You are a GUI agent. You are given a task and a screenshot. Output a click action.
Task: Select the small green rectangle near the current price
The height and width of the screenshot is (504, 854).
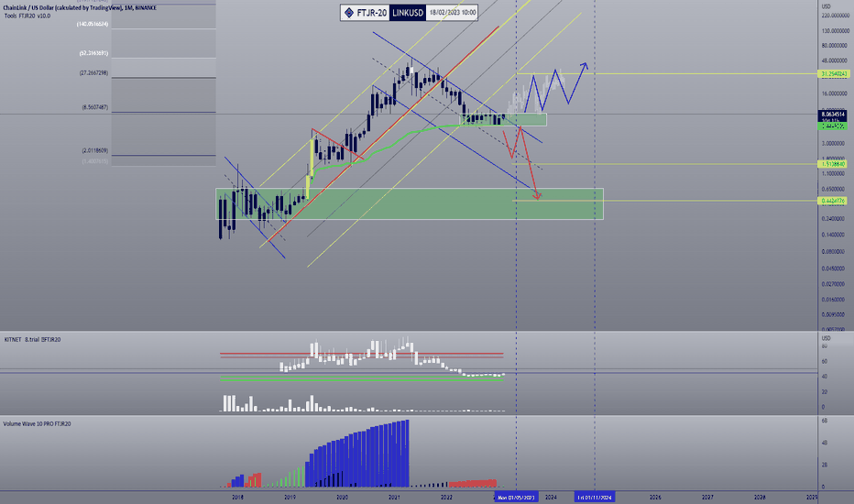[x=503, y=119]
